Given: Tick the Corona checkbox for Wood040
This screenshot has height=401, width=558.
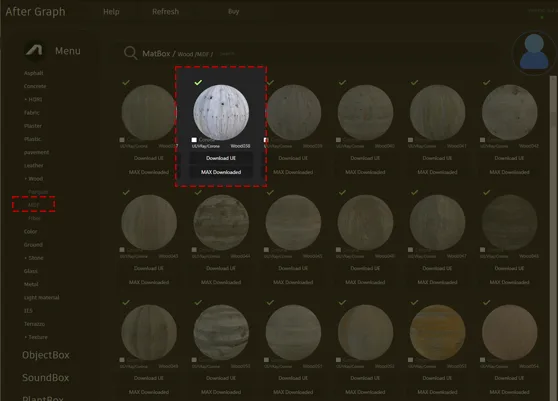Looking at the screenshot, I should (x=338, y=140).
